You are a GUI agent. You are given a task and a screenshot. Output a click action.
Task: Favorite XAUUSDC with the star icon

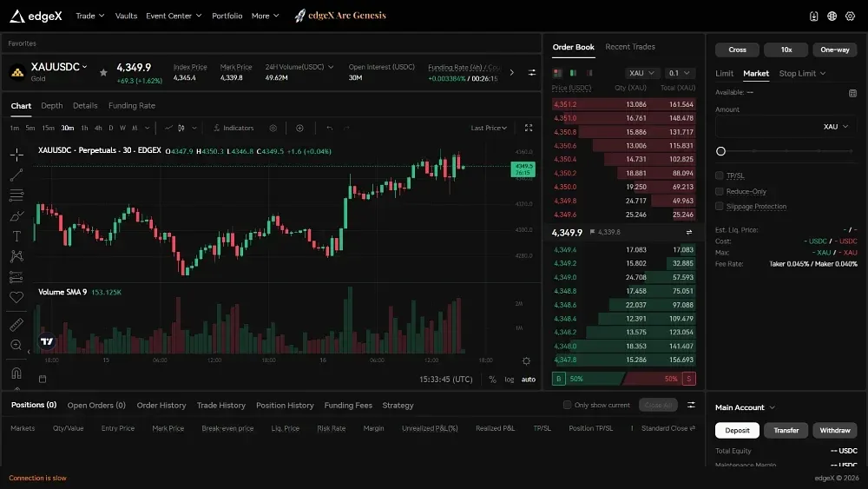pyautogui.click(x=103, y=73)
